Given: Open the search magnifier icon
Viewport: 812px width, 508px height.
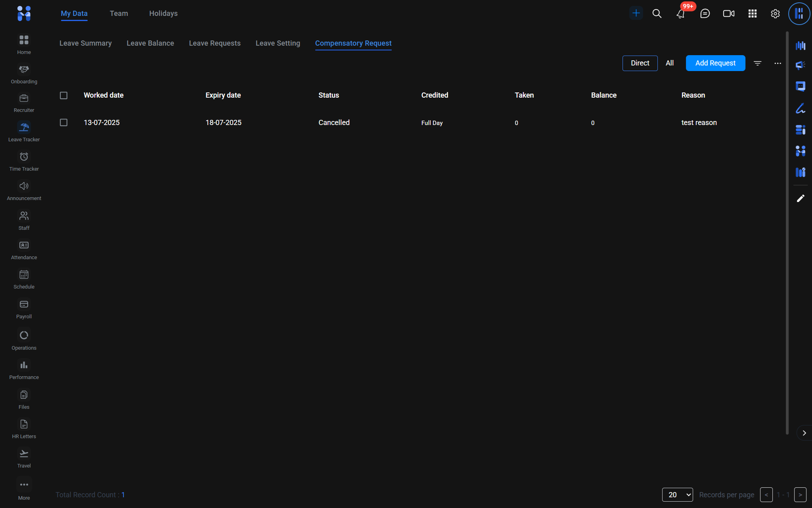Looking at the screenshot, I should [x=657, y=14].
